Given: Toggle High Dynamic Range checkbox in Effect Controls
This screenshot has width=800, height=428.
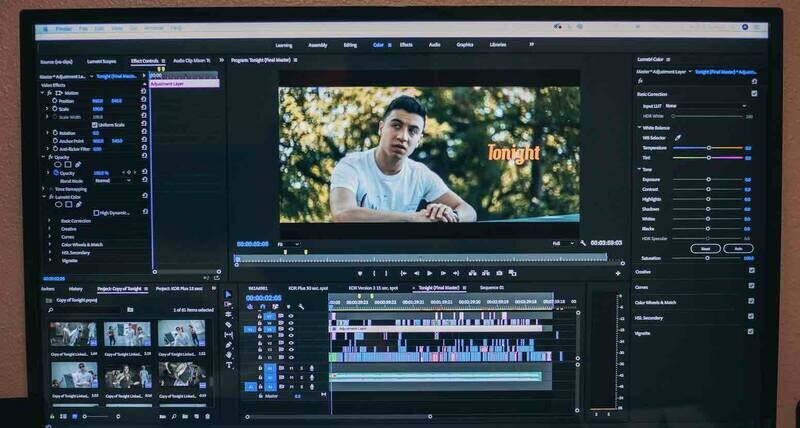Looking at the screenshot, I should [x=96, y=213].
